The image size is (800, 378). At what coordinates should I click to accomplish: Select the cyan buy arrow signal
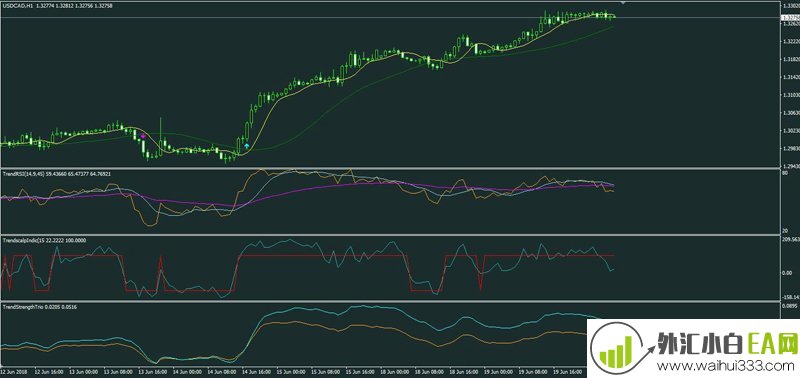247,146
